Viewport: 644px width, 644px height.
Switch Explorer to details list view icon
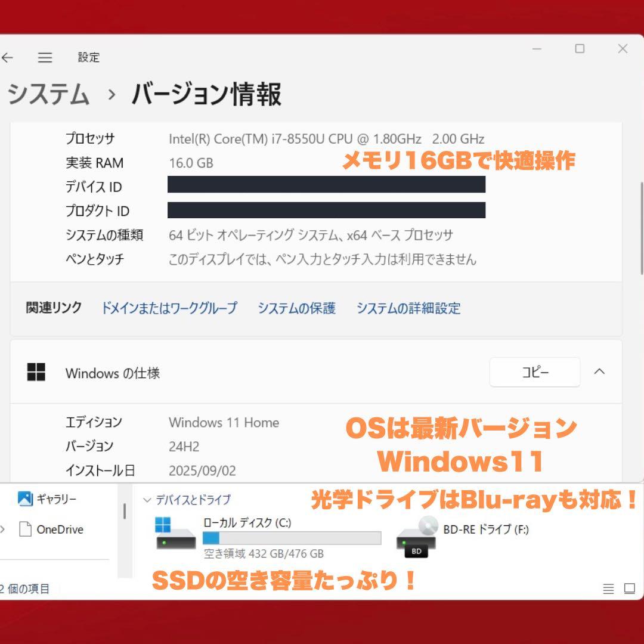point(608,589)
